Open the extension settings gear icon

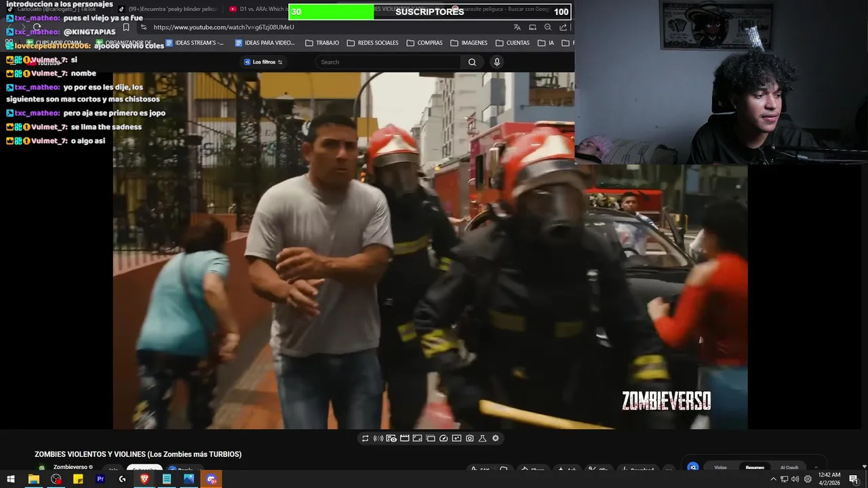[496, 439]
